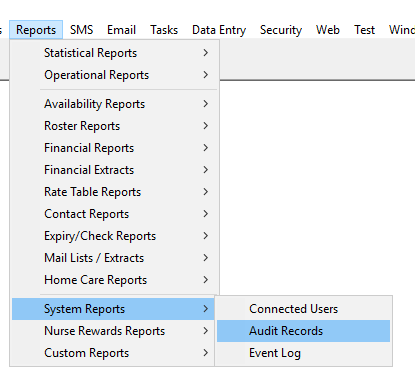Open the Email menu
415x377 pixels.
(121, 30)
